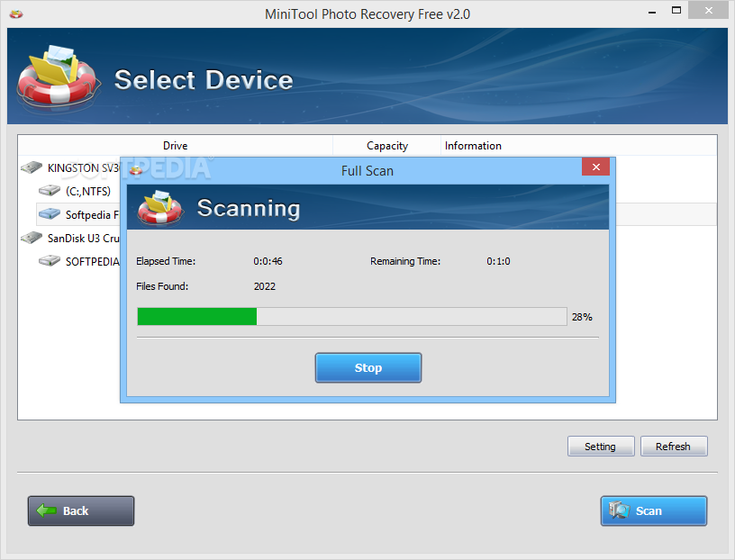Click the Remaining Time label

click(405, 261)
